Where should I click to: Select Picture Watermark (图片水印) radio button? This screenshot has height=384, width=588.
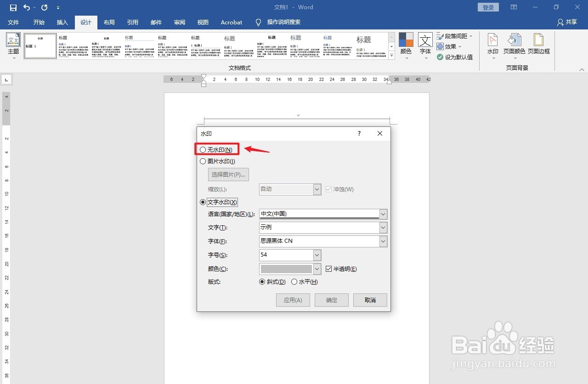[203, 161]
